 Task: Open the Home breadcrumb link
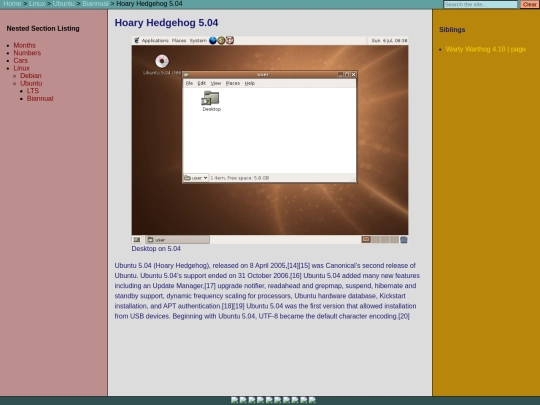[12, 4]
